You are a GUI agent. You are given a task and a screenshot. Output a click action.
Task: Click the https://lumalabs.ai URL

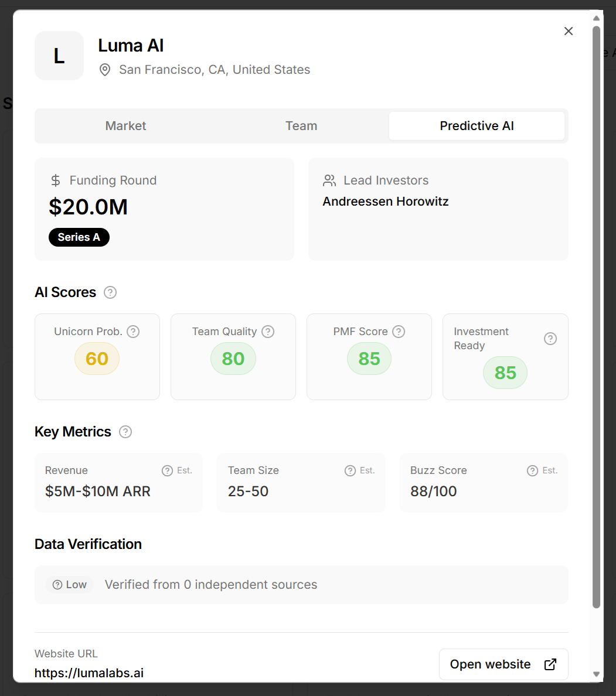tap(89, 673)
